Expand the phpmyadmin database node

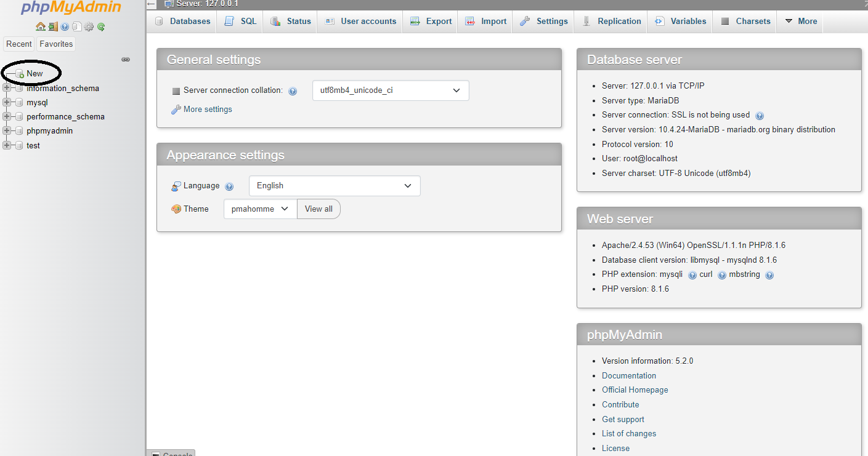[7, 130]
